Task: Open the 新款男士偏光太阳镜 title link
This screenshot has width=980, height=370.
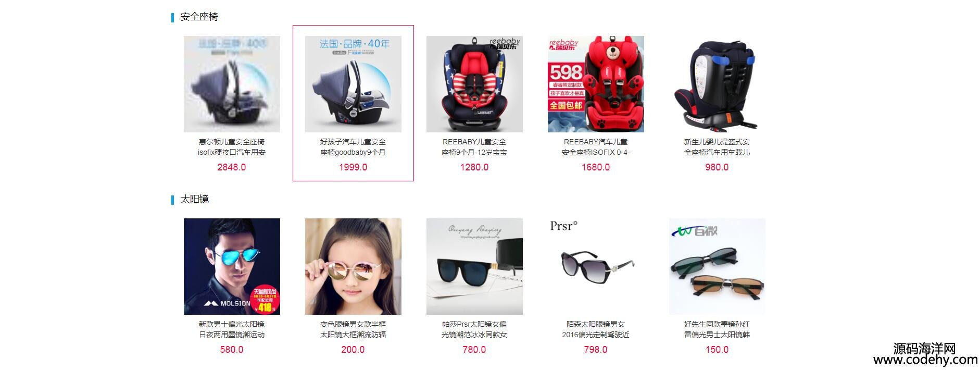Action: pyautogui.click(x=232, y=329)
